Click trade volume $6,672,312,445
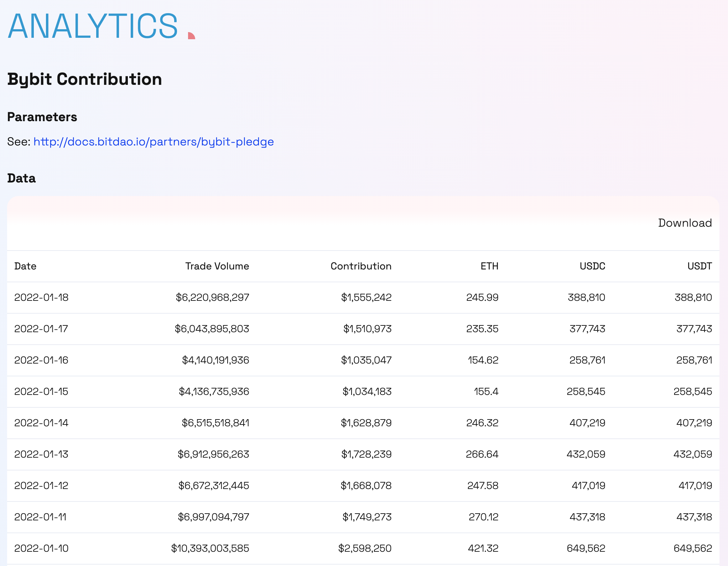This screenshot has height=566, width=728. coord(214,486)
